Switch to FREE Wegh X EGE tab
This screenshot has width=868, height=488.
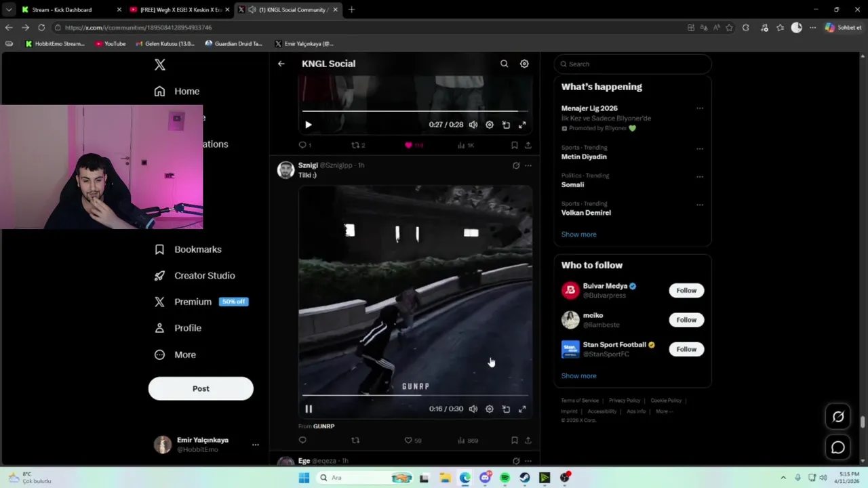click(x=180, y=9)
